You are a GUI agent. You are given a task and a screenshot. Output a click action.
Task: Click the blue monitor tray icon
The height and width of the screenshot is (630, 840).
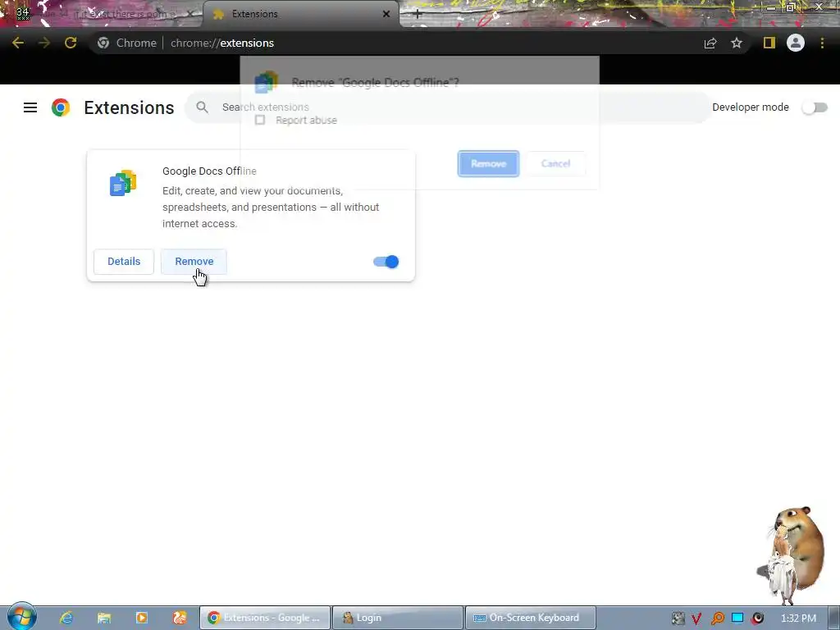point(737,619)
